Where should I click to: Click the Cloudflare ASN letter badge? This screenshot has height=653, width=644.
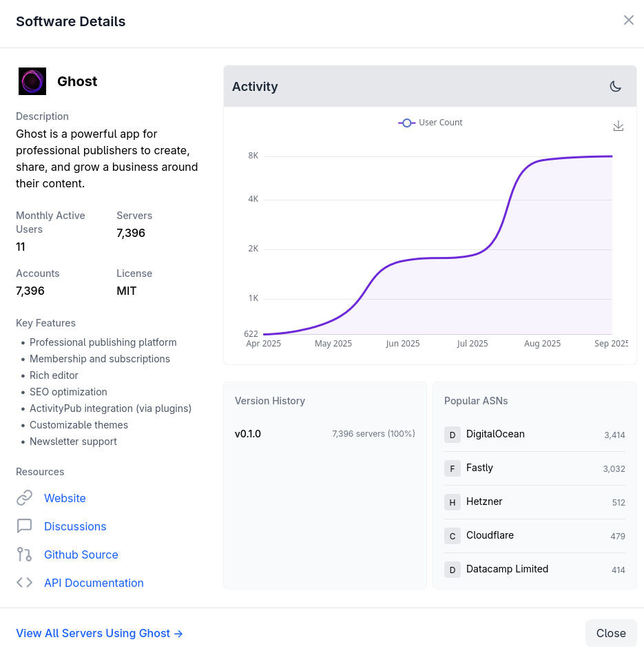point(453,536)
